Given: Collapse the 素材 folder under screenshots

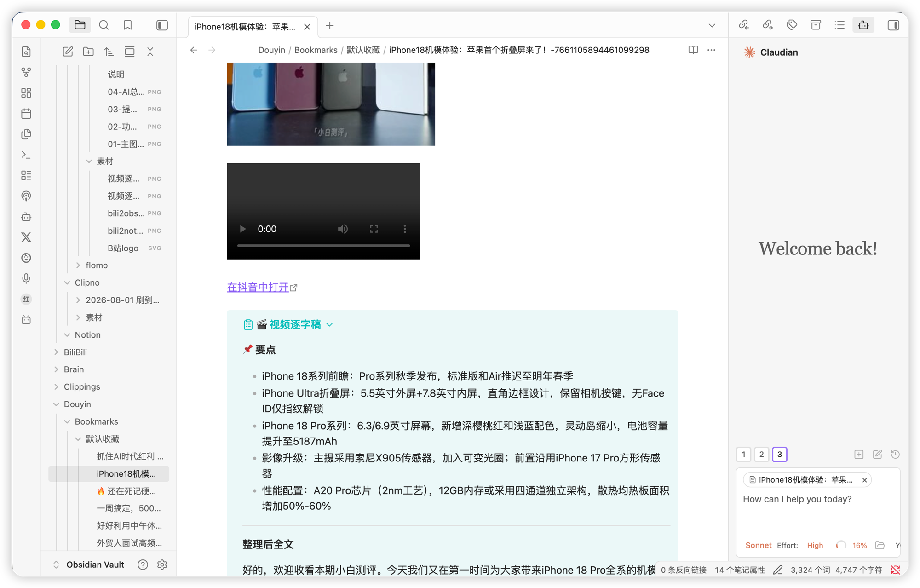Looking at the screenshot, I should [89, 161].
